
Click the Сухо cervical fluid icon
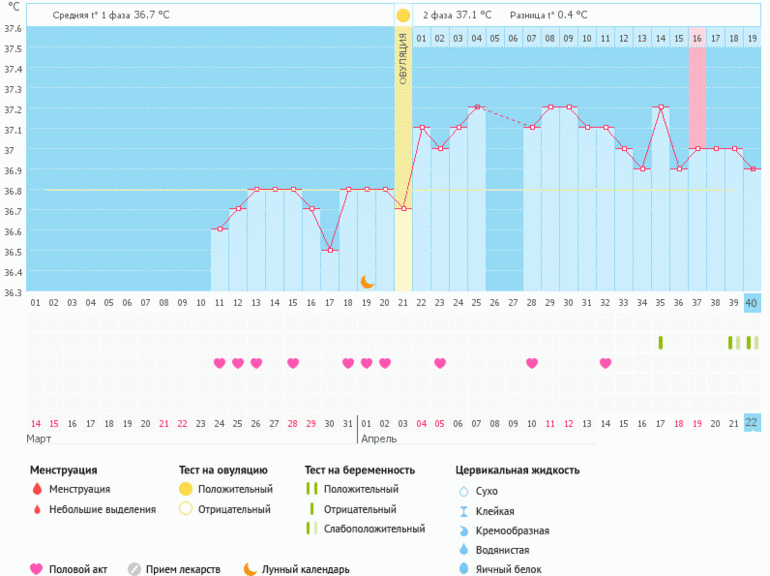462,491
